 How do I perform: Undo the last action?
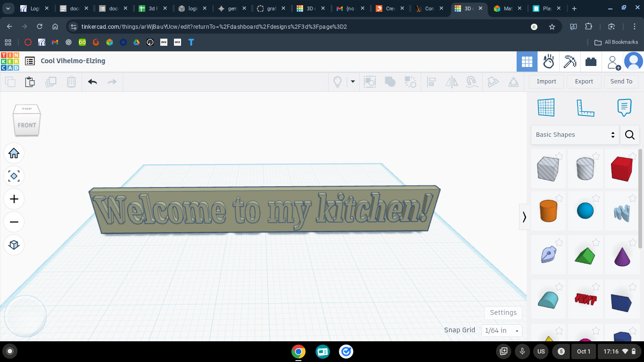92,82
